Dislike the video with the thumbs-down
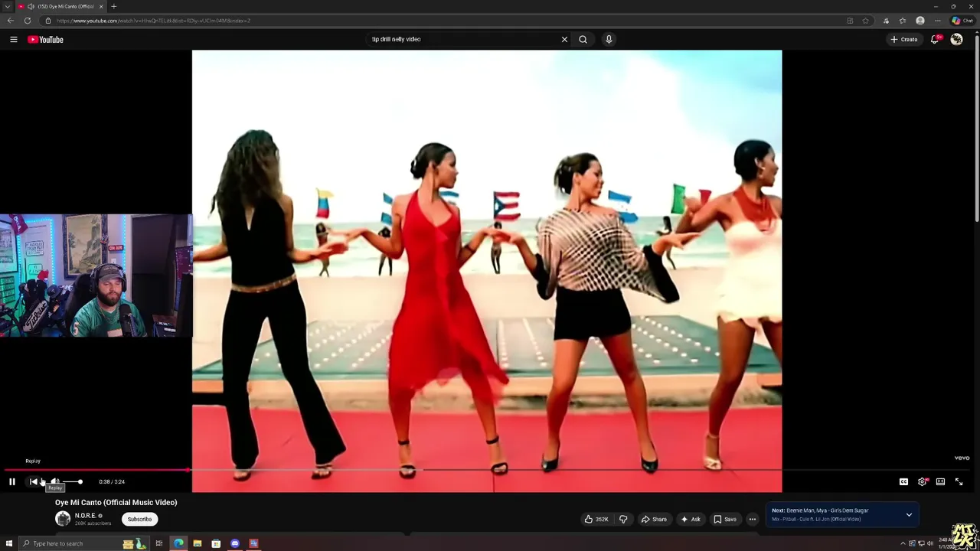980x551 pixels. coord(623,519)
